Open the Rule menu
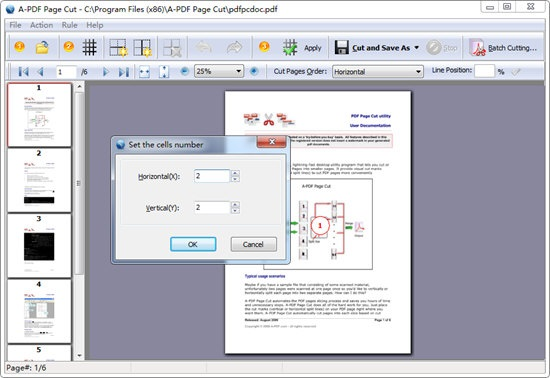552x380 pixels. [69, 25]
